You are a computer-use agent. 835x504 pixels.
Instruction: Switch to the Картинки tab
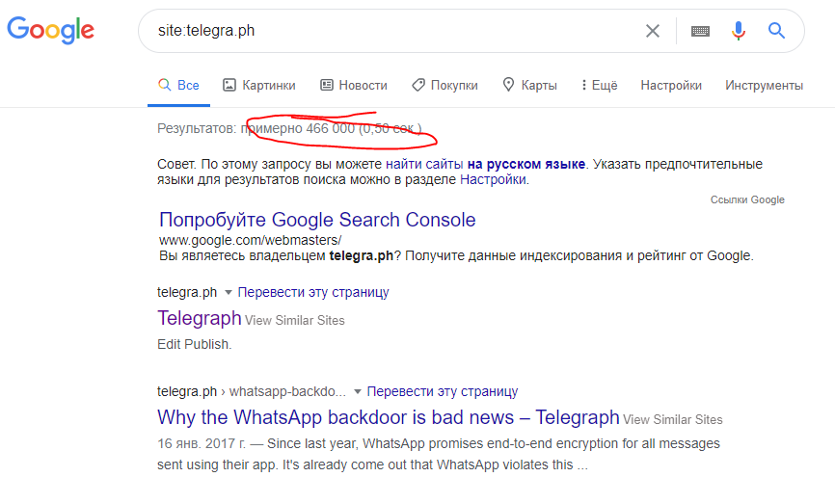click(x=258, y=85)
